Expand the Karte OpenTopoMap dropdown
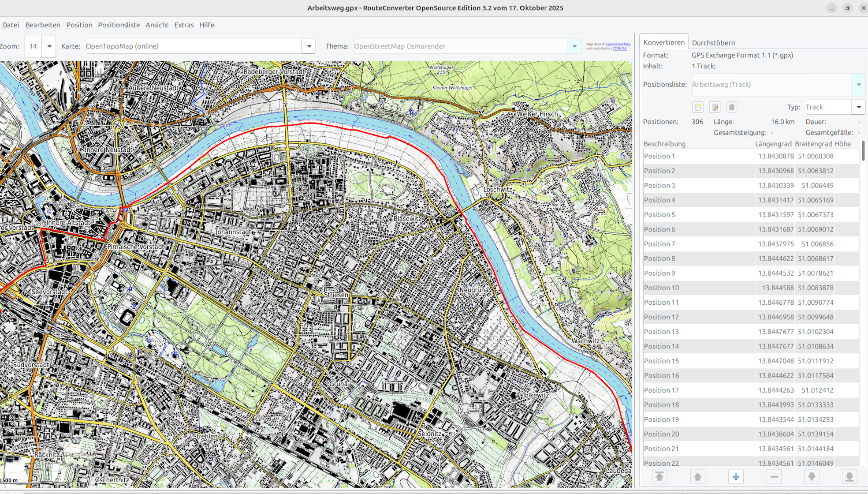This screenshot has width=868, height=494. pos(309,46)
